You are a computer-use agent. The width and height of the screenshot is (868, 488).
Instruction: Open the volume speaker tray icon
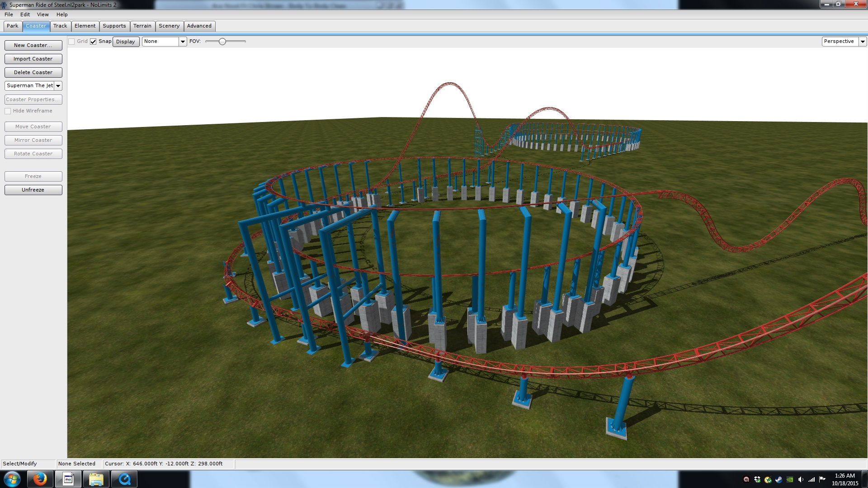click(x=801, y=479)
